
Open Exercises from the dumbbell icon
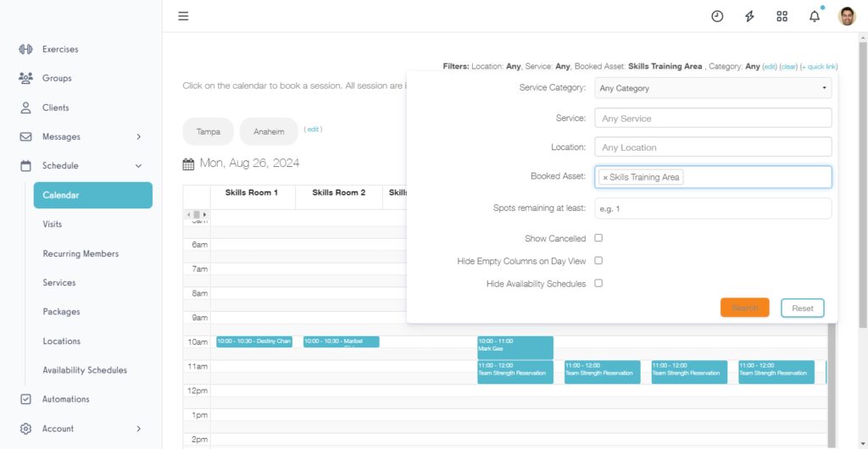pyautogui.click(x=25, y=49)
